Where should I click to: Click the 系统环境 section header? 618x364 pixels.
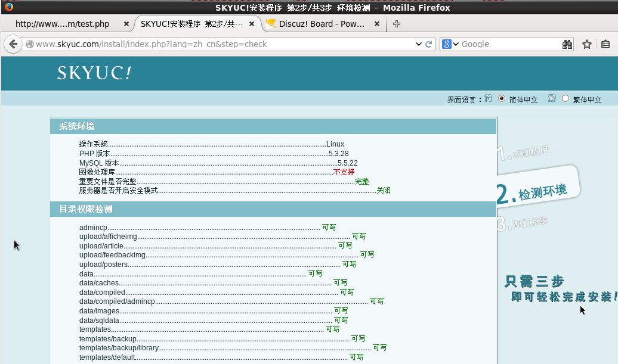click(x=273, y=126)
